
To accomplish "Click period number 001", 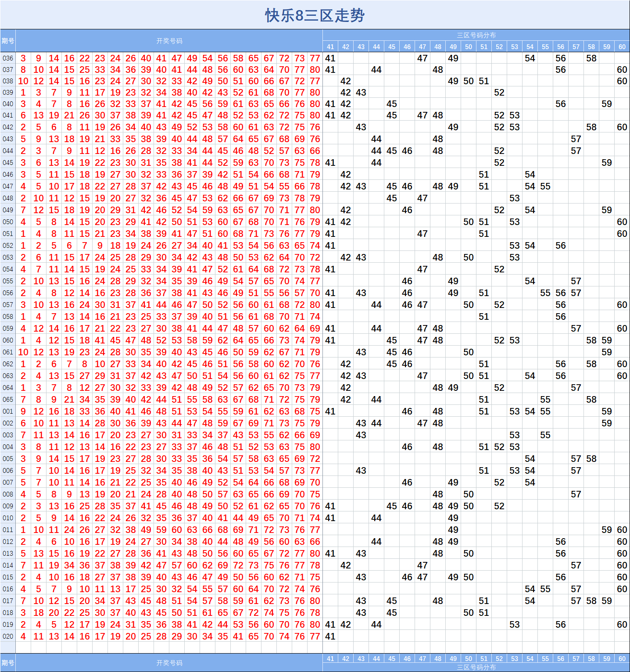I will [x=8, y=411].
